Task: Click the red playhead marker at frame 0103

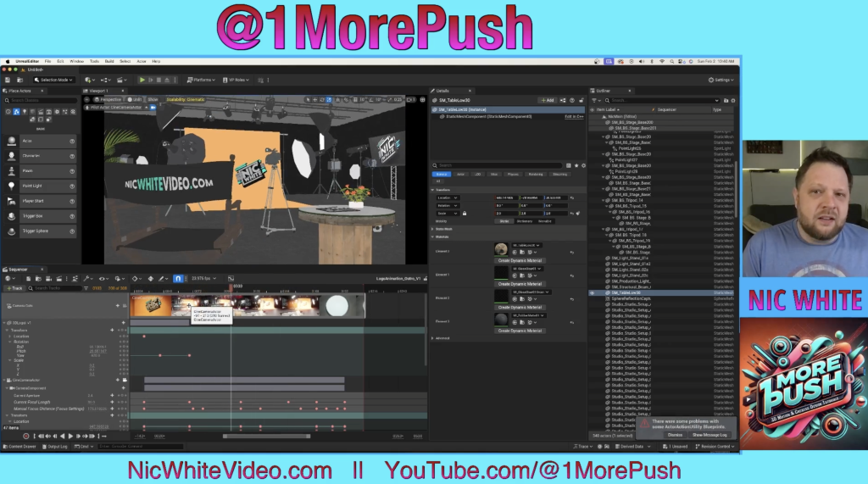Action: 231,287
